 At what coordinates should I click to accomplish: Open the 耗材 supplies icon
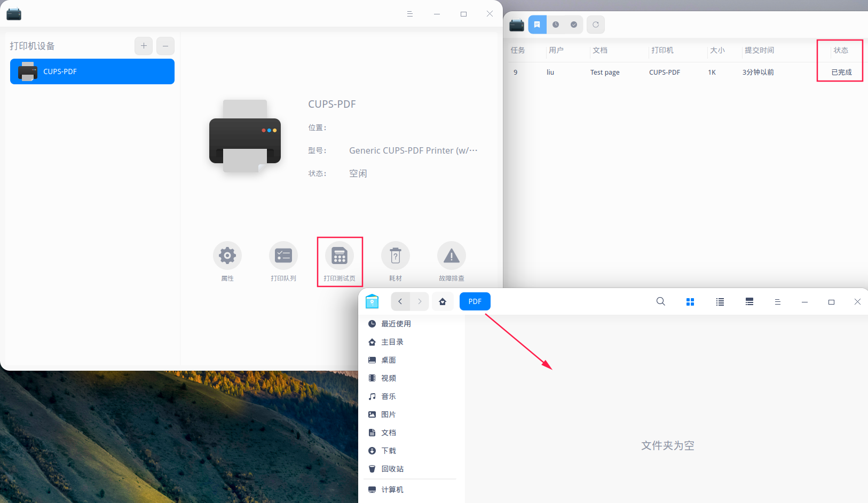point(396,256)
